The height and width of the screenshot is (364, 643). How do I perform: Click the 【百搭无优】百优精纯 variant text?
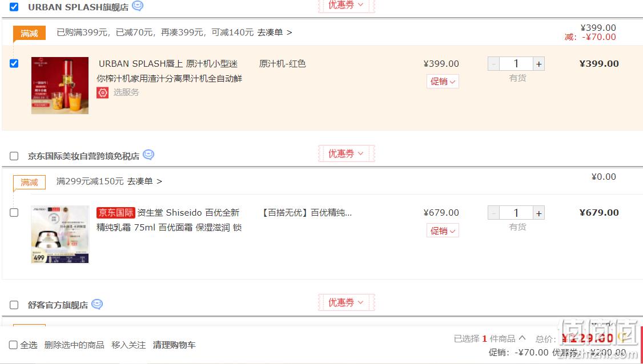point(306,213)
